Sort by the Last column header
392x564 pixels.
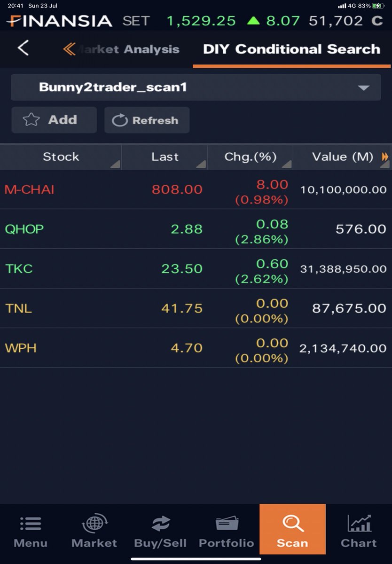(x=165, y=157)
